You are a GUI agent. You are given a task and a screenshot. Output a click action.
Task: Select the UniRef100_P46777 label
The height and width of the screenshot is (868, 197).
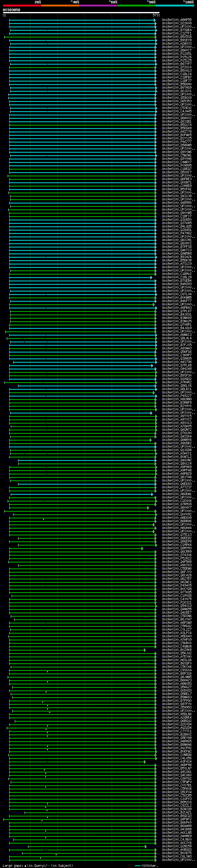[177, 142]
